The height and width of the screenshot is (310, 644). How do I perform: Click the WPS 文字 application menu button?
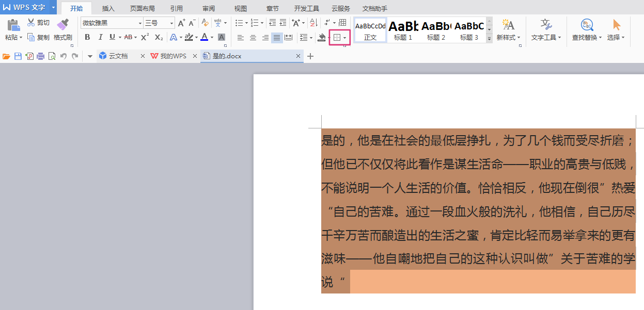[x=24, y=8]
